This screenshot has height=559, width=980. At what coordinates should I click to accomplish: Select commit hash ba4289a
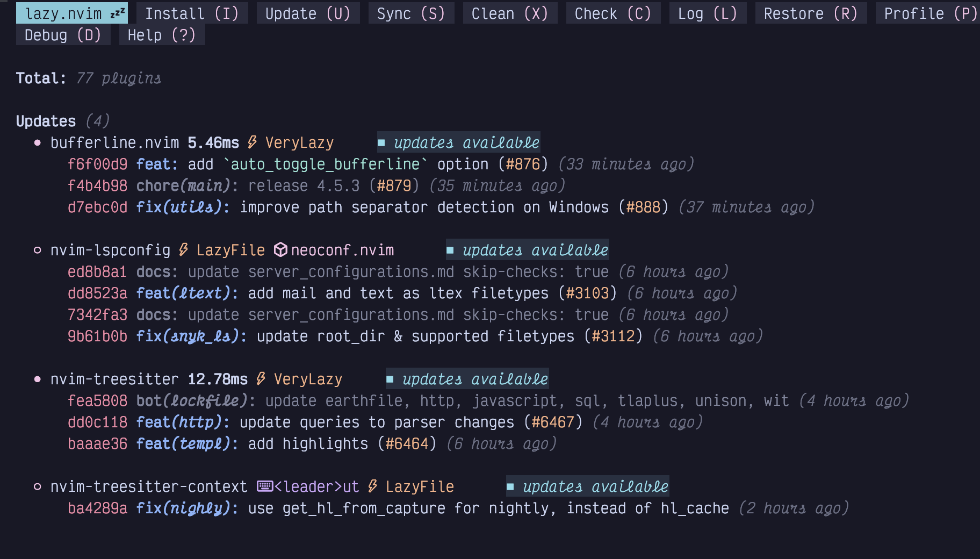coord(98,508)
